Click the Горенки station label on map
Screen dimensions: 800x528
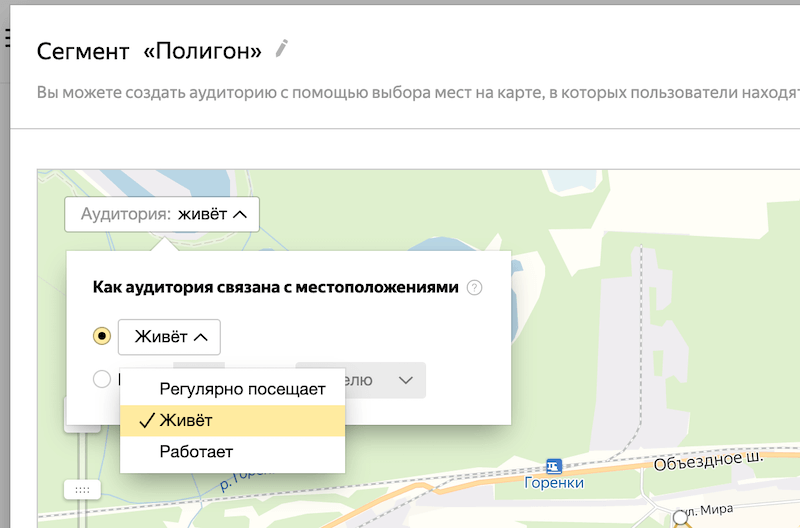coord(554,483)
